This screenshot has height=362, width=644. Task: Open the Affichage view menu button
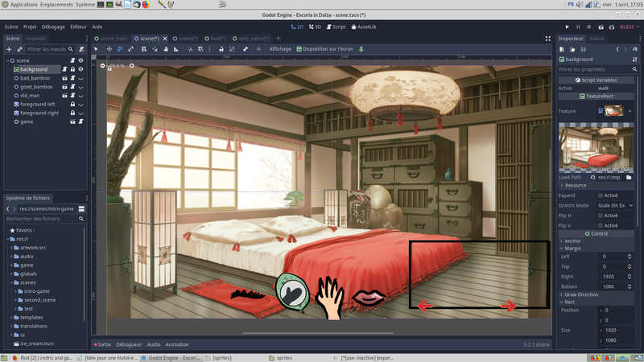(x=279, y=49)
